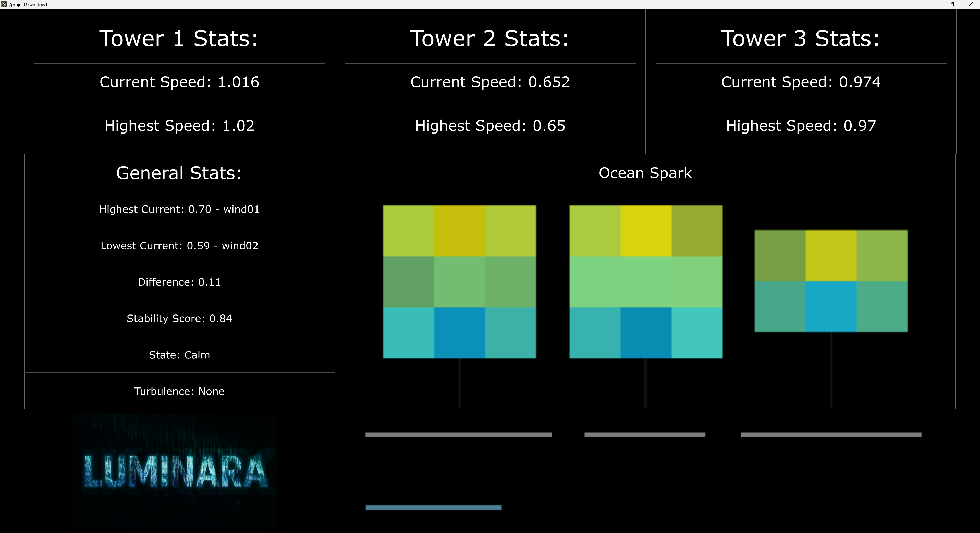The image size is (980, 533).
Task: Click the Current Speed: 1.016 box
Action: point(179,81)
